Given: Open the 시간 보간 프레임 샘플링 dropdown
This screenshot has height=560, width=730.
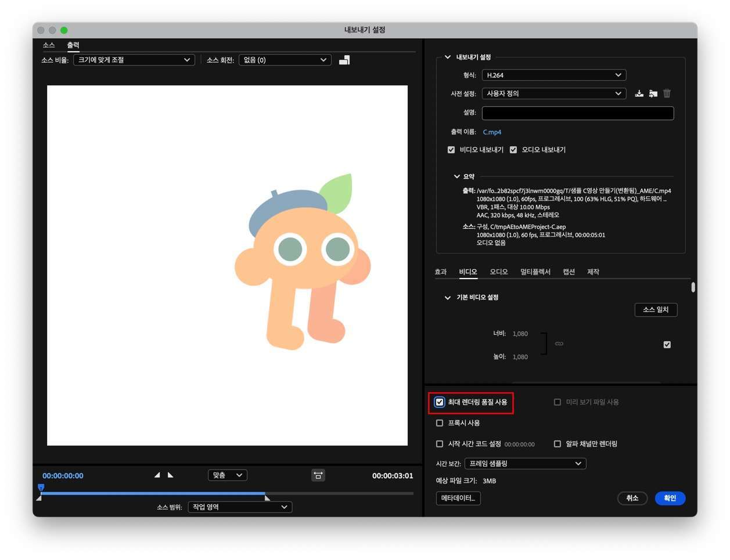Looking at the screenshot, I should click(x=525, y=464).
